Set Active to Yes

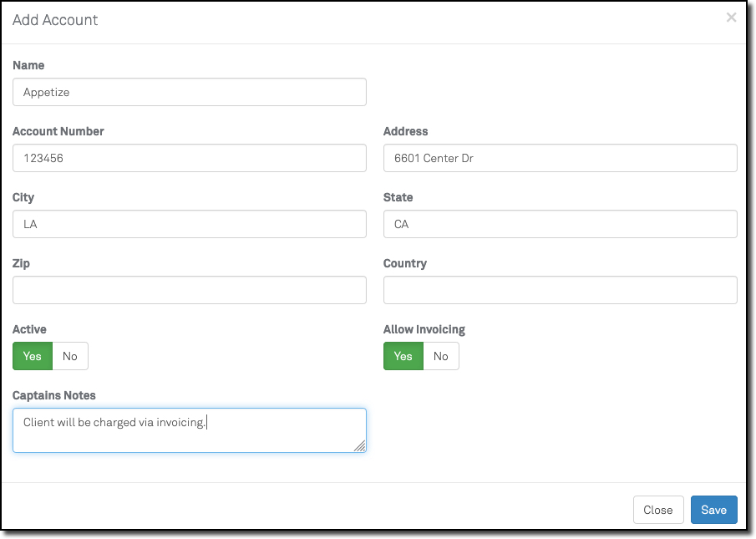click(33, 356)
